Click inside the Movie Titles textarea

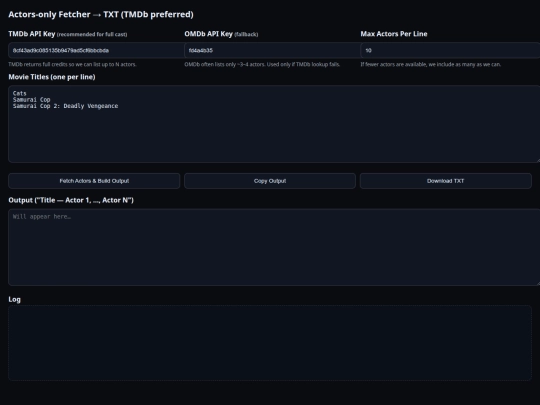click(x=274, y=124)
